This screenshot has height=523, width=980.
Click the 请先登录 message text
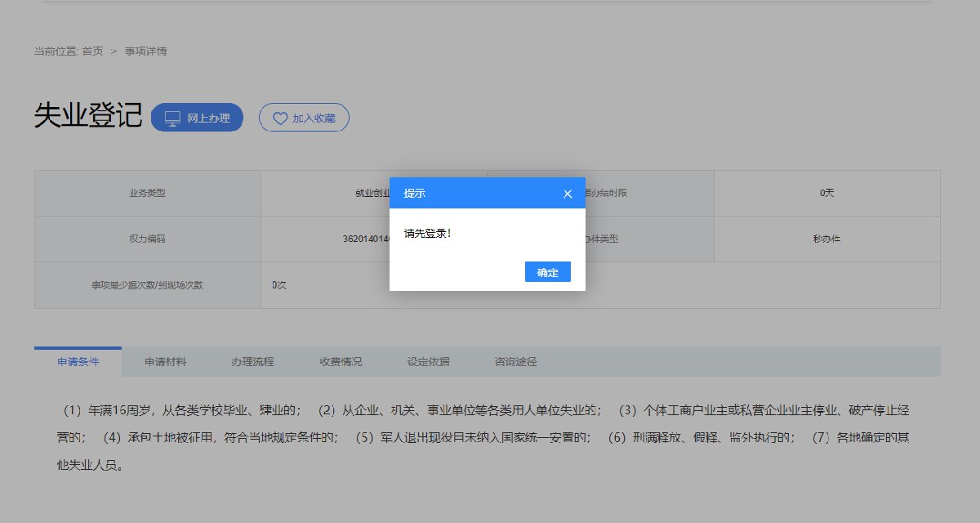(x=428, y=234)
